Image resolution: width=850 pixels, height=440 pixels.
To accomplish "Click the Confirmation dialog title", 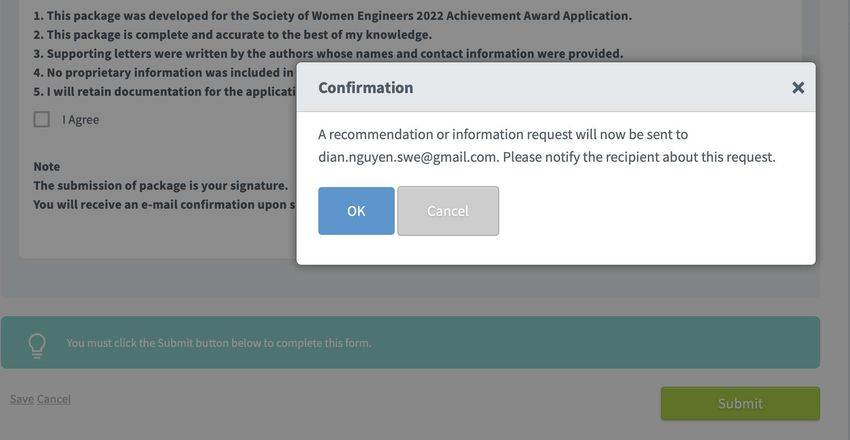I will click(x=365, y=87).
